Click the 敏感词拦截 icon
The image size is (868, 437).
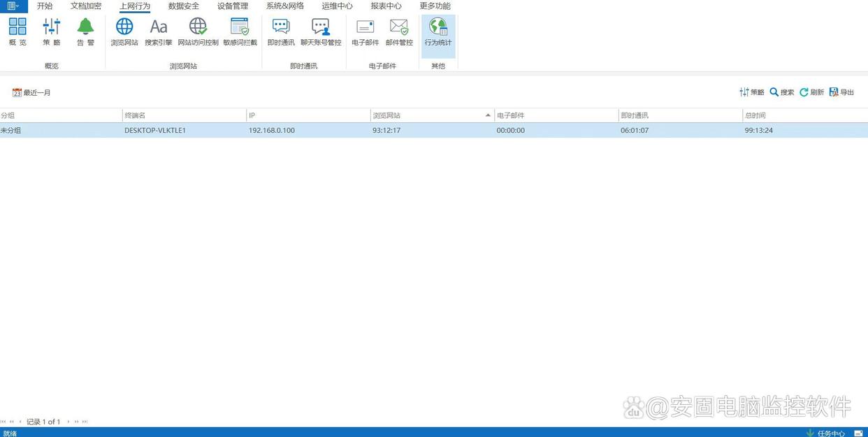point(240,32)
